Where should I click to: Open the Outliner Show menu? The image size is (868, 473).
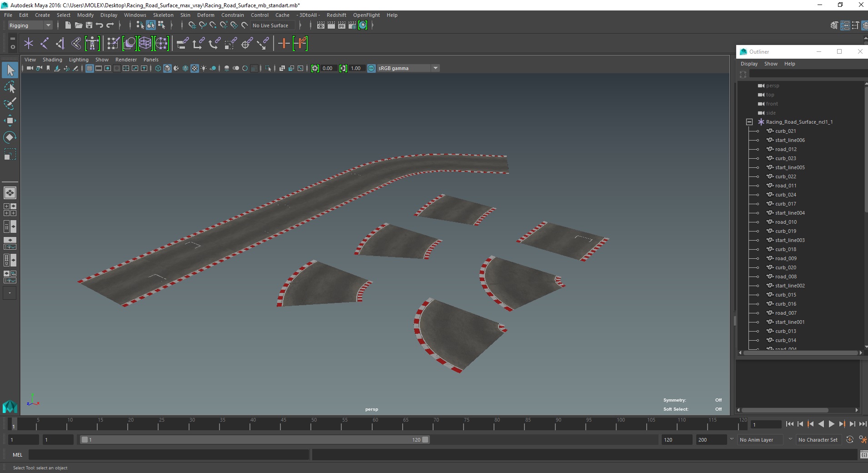771,64
